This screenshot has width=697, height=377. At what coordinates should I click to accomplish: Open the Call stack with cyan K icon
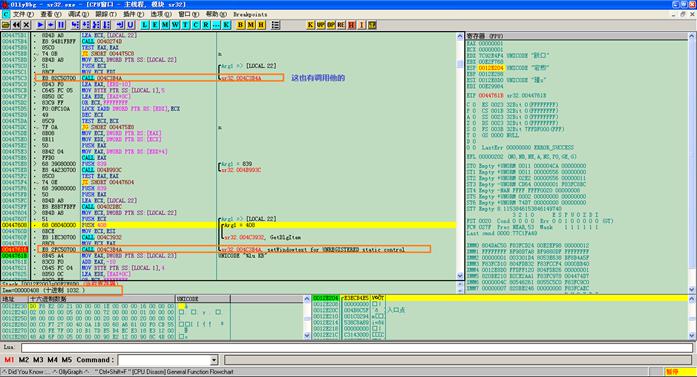pyautogui.click(x=226, y=25)
